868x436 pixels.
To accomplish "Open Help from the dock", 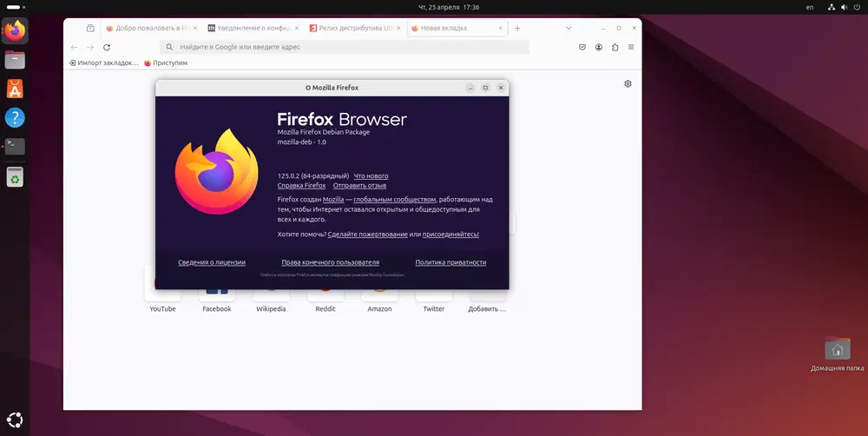I will click(x=15, y=117).
